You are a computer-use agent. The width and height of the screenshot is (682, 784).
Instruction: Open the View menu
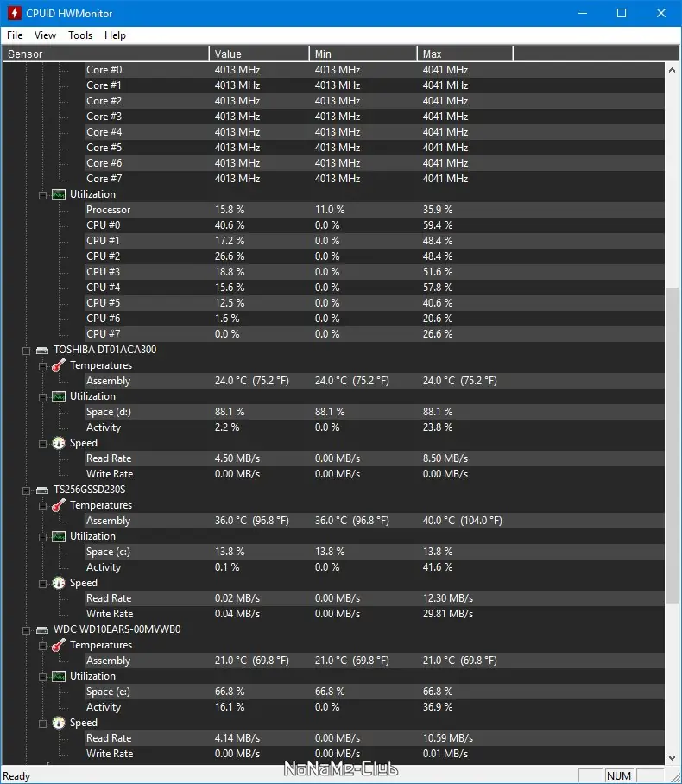tap(45, 35)
